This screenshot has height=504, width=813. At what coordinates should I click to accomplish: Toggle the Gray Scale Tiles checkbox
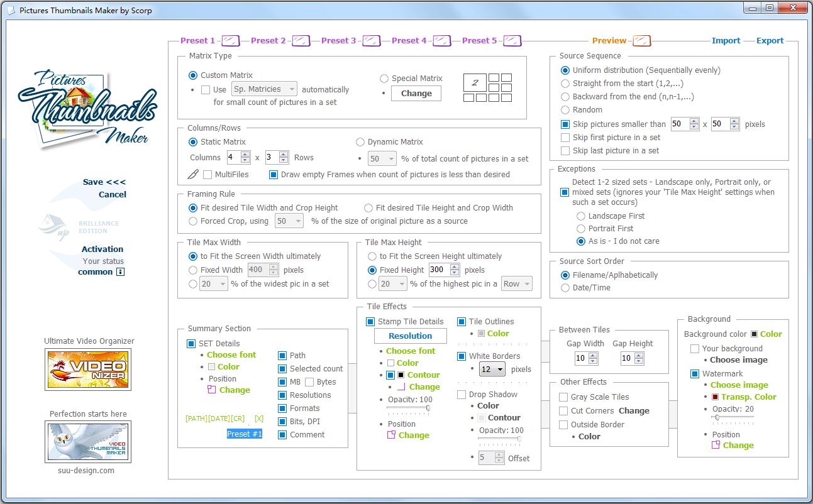pyautogui.click(x=563, y=397)
